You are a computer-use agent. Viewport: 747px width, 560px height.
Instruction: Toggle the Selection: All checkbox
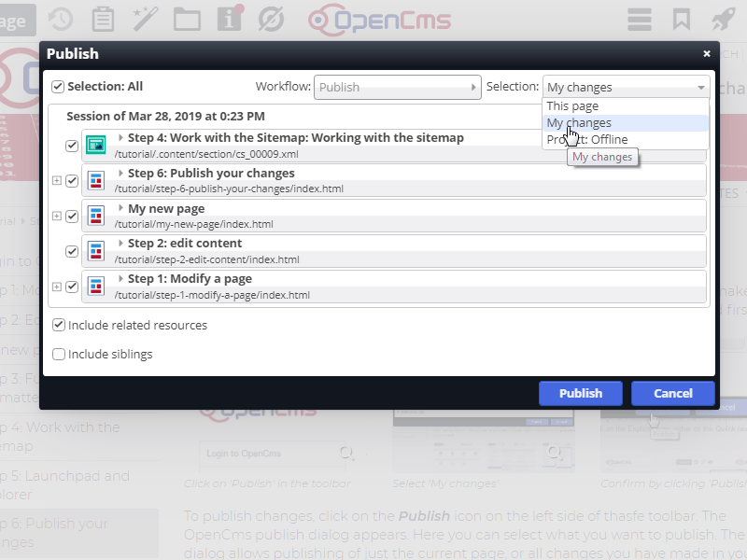click(58, 87)
